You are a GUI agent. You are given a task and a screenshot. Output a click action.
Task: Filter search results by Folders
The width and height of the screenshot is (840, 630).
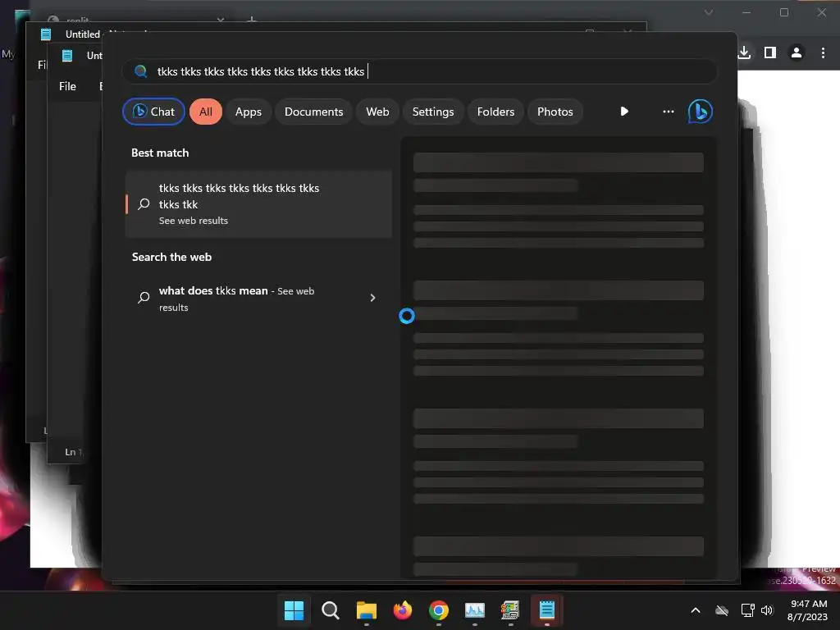coord(495,112)
